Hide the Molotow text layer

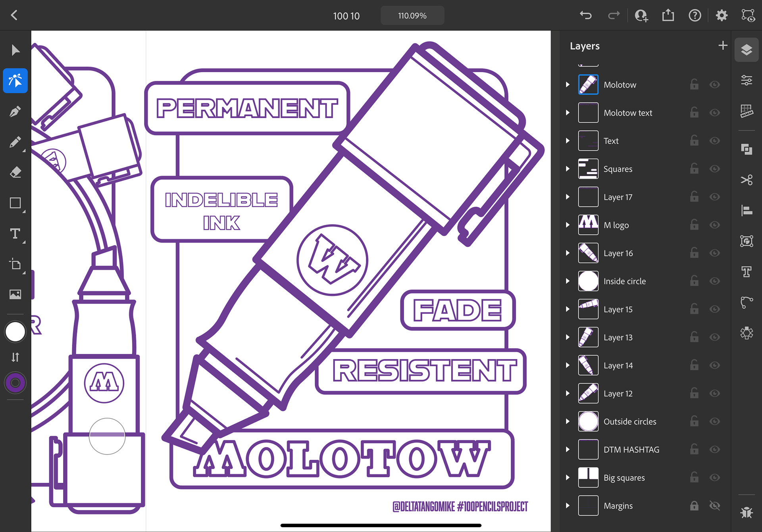pos(715,113)
